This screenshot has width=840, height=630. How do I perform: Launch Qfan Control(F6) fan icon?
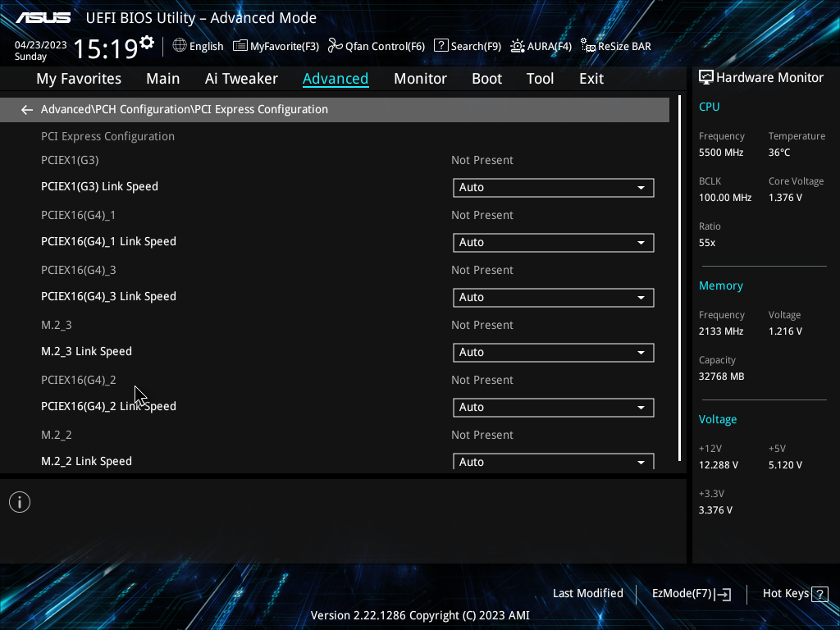(x=336, y=46)
